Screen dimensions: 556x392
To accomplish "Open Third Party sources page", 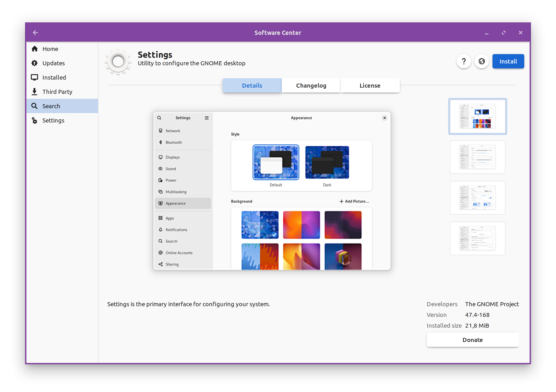I will 57,92.
